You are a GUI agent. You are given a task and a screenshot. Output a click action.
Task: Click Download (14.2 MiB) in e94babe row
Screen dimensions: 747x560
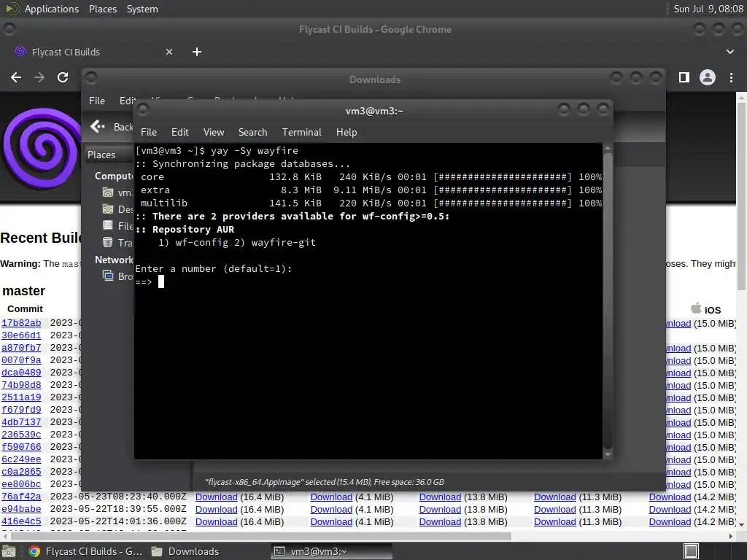(670, 509)
